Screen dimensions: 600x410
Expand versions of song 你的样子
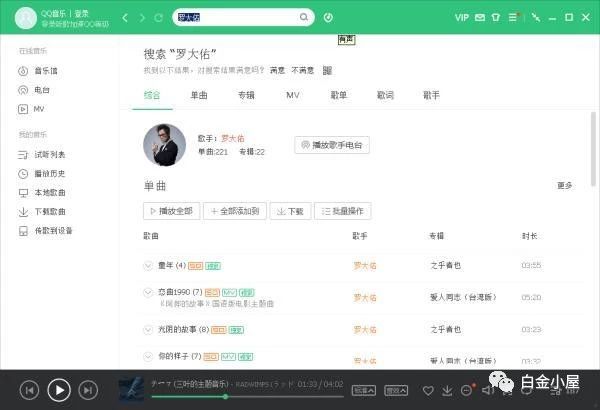[x=148, y=357]
